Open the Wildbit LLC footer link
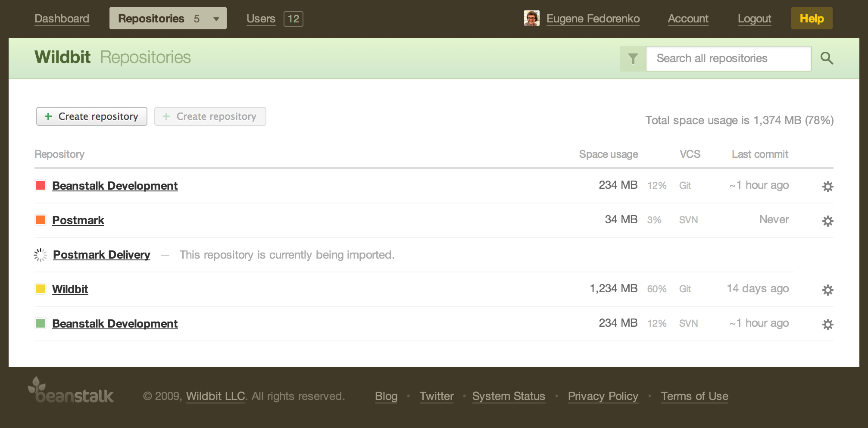 click(x=216, y=396)
